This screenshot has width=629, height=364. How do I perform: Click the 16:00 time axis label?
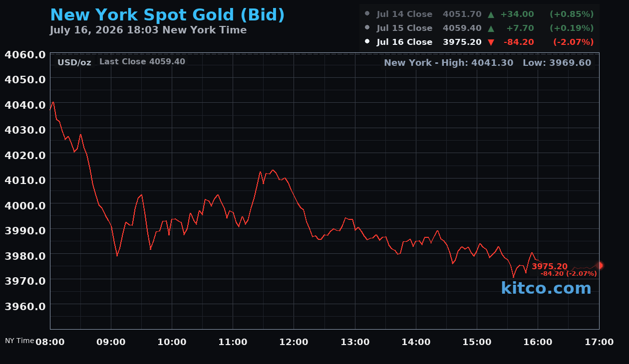tap(538, 342)
